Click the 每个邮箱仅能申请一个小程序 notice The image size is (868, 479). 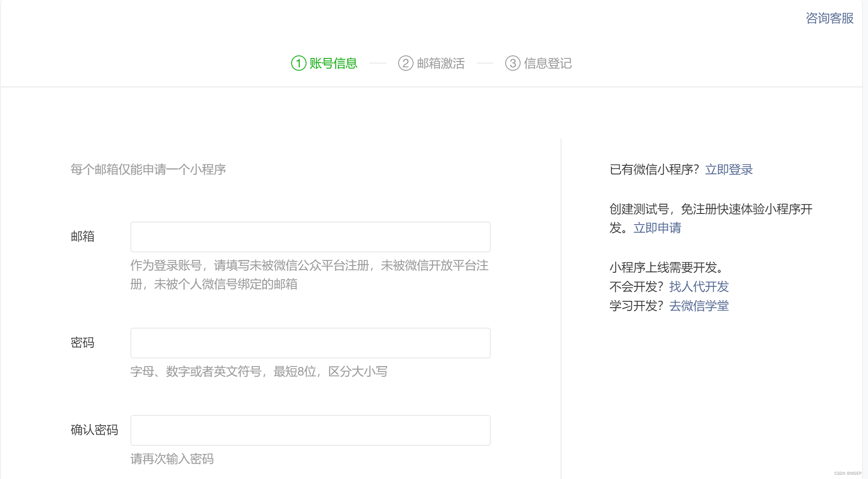[148, 170]
